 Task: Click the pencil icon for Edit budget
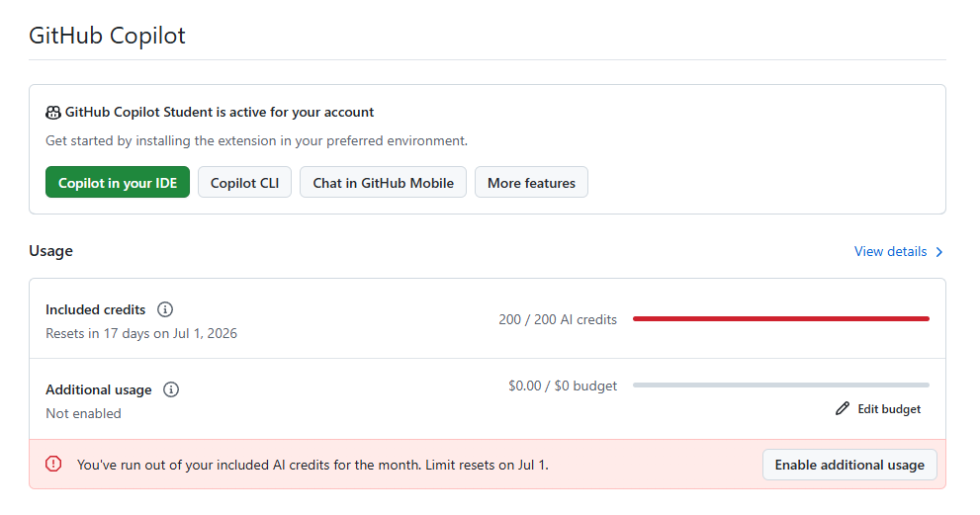pos(843,409)
